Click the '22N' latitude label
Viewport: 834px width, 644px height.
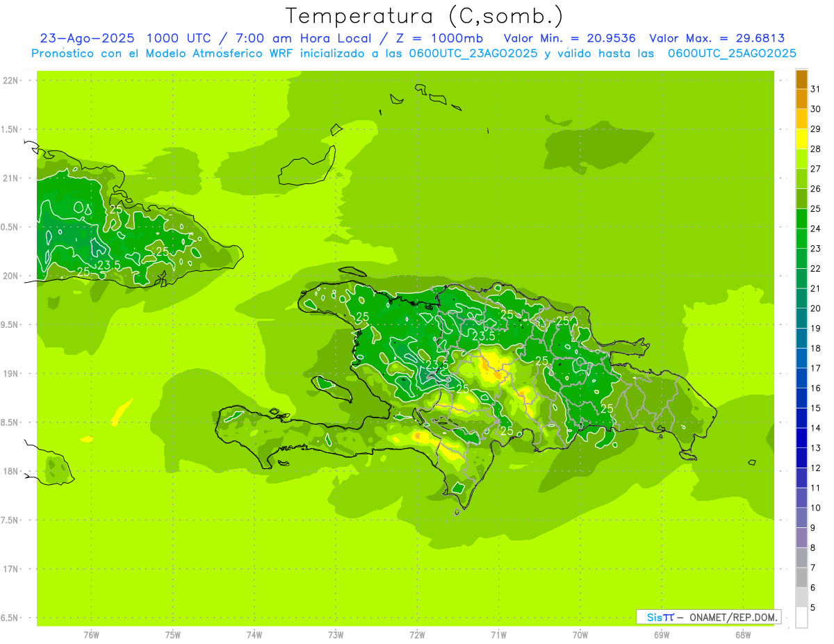coord(10,81)
